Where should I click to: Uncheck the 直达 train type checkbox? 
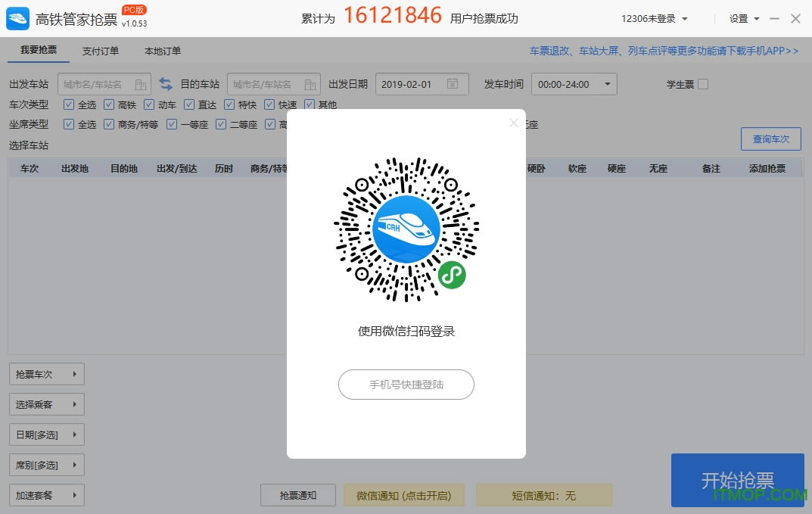coord(189,104)
